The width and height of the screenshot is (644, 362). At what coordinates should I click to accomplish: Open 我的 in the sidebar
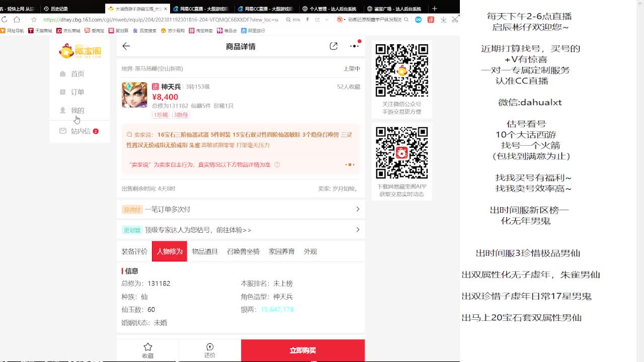[72, 111]
